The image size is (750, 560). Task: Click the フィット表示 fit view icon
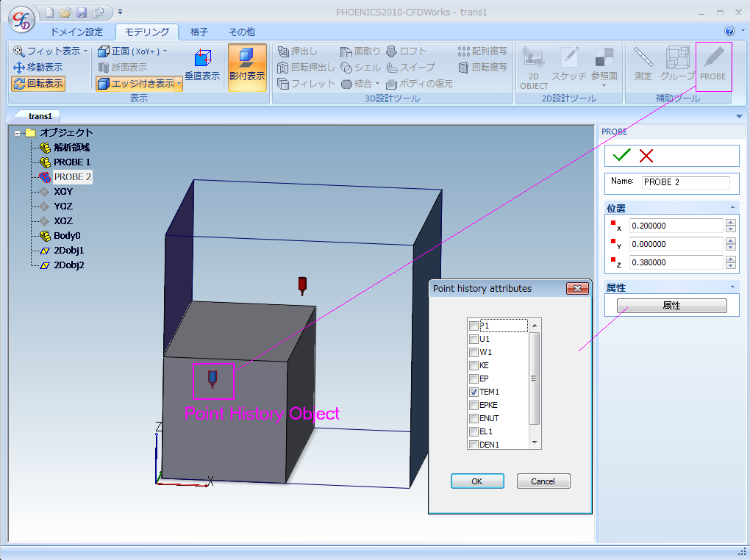pos(19,51)
